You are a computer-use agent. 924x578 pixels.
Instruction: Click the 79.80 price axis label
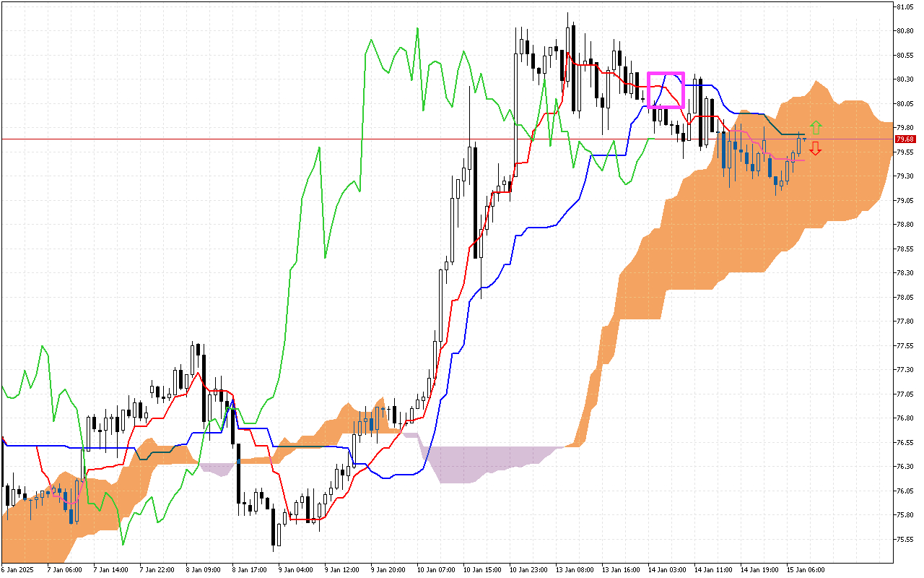(905, 128)
